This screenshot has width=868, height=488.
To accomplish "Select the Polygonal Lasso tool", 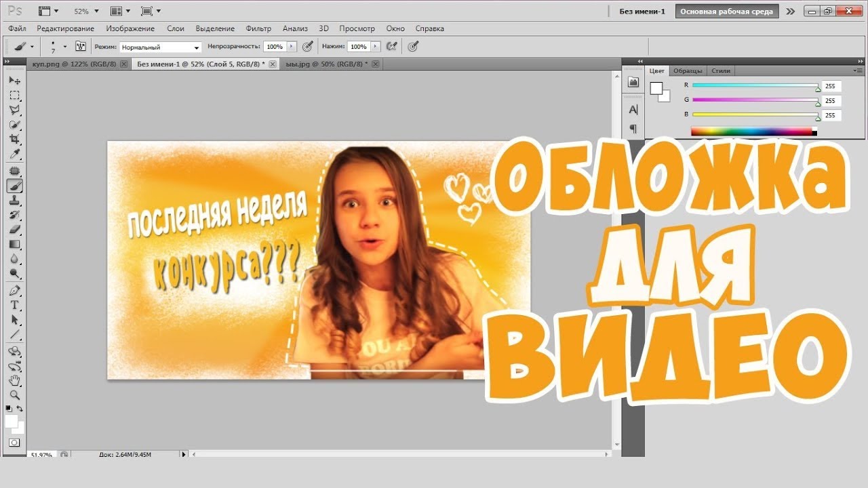I will [14, 110].
